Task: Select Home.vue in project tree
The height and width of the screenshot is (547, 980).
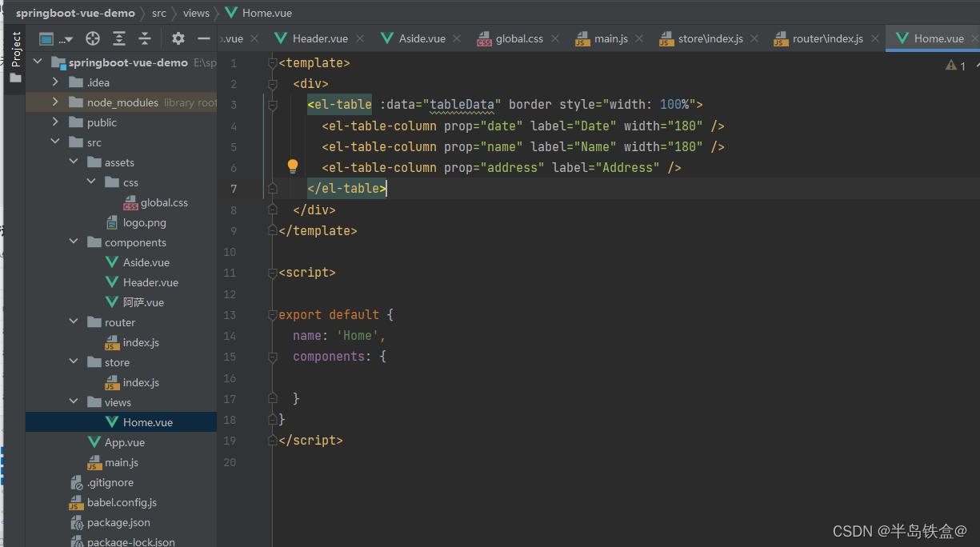Action: (148, 422)
